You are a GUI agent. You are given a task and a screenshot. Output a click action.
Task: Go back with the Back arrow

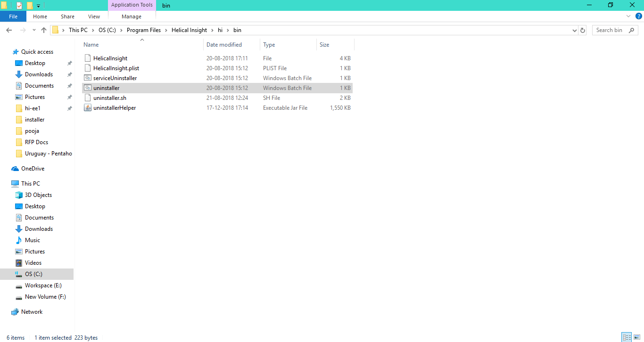pos(9,30)
